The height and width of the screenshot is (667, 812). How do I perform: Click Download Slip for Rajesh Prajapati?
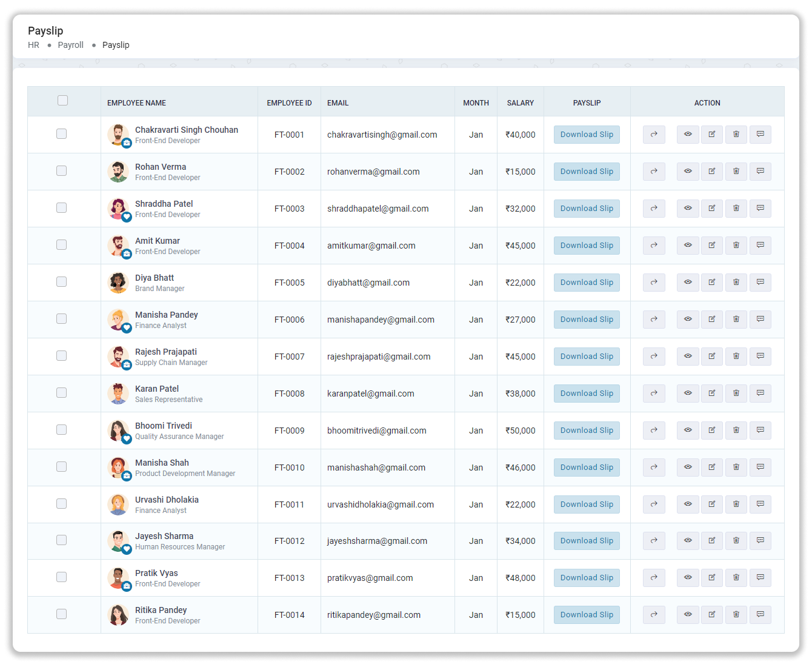[x=586, y=356]
